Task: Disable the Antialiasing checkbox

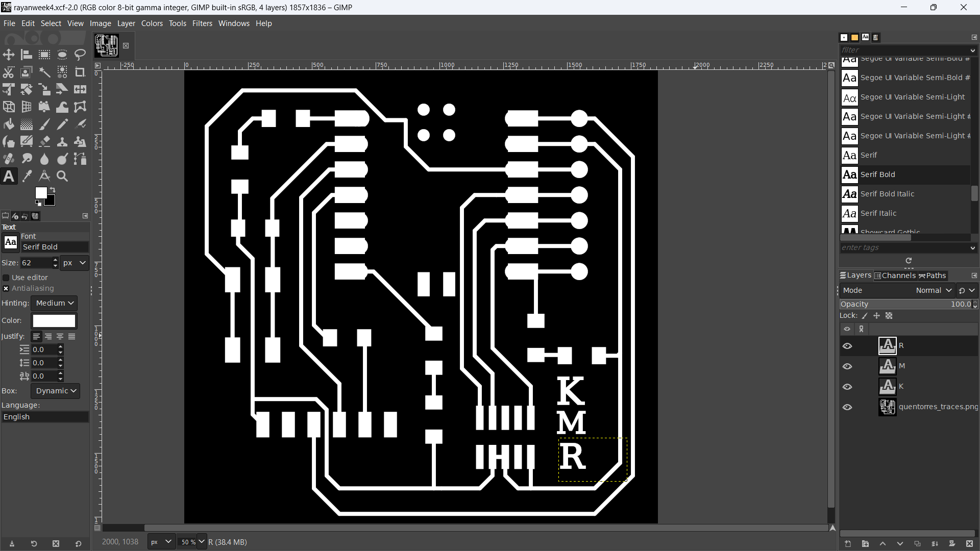Action: [x=6, y=289]
